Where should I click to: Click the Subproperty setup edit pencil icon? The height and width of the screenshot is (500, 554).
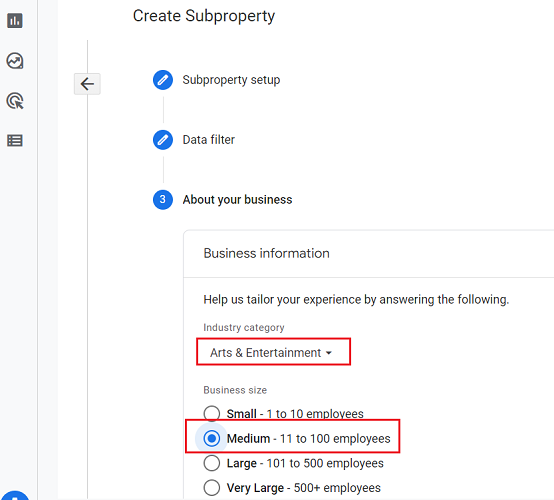point(163,80)
